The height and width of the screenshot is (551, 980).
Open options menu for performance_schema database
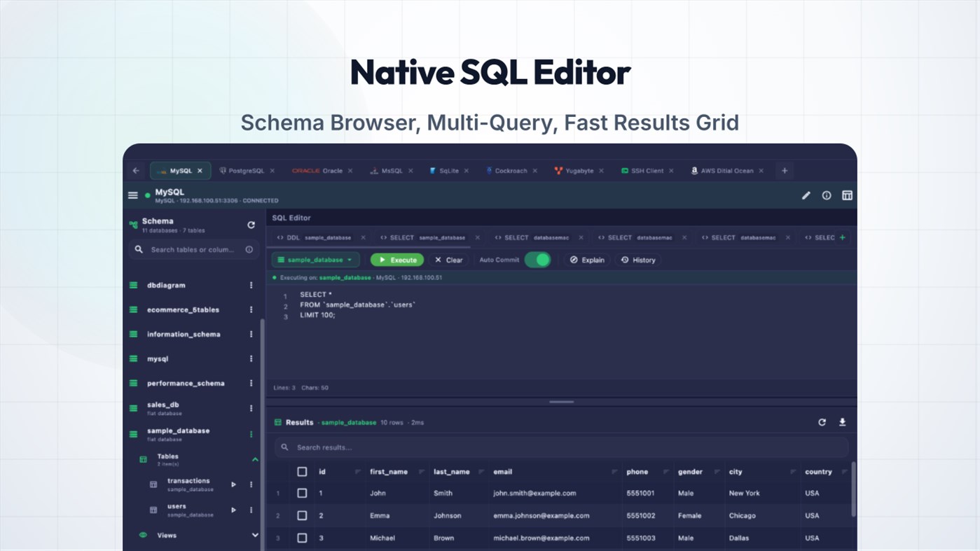251,383
